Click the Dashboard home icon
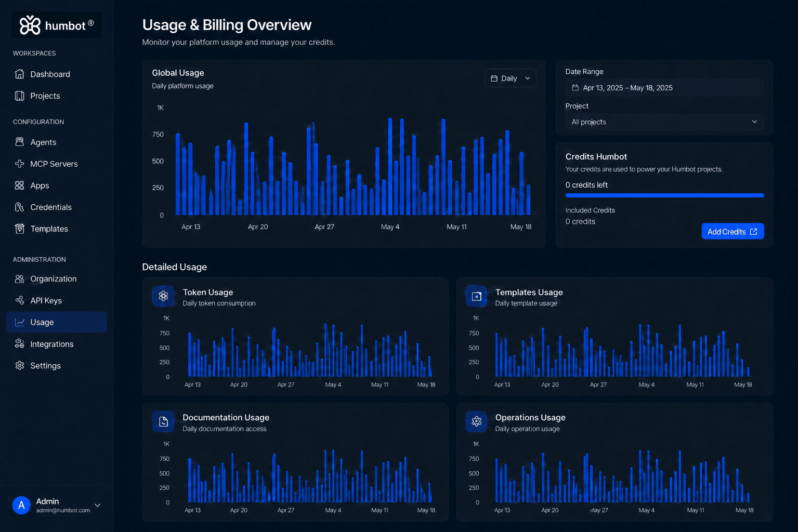Viewport: 798px width, 532px height. [20, 74]
